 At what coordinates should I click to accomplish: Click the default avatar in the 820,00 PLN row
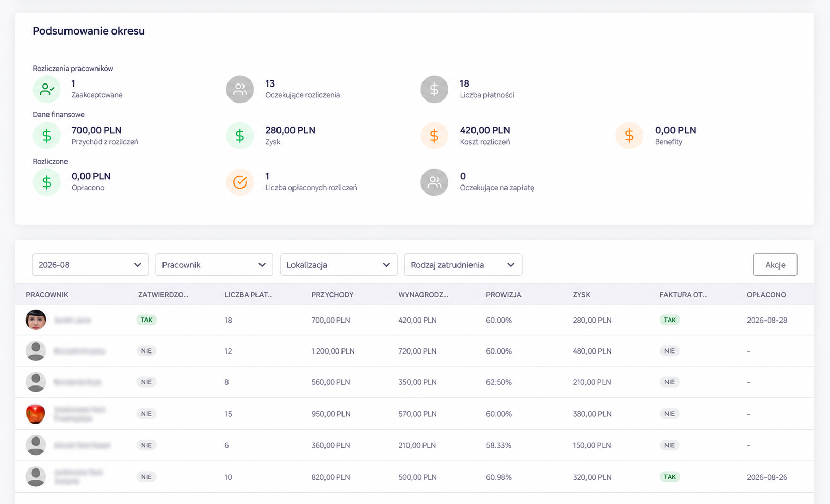pyautogui.click(x=36, y=477)
